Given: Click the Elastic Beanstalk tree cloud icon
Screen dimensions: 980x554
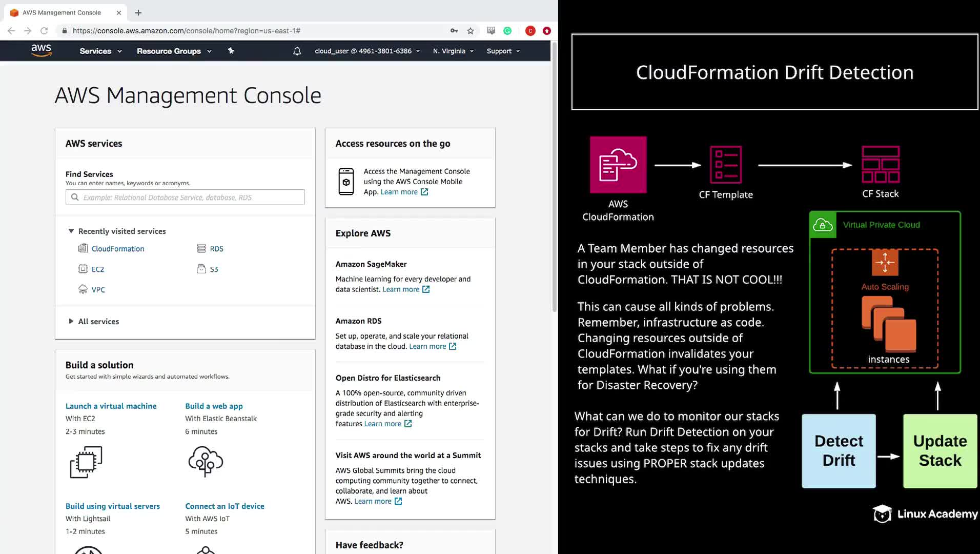Looking at the screenshot, I should point(206,461).
